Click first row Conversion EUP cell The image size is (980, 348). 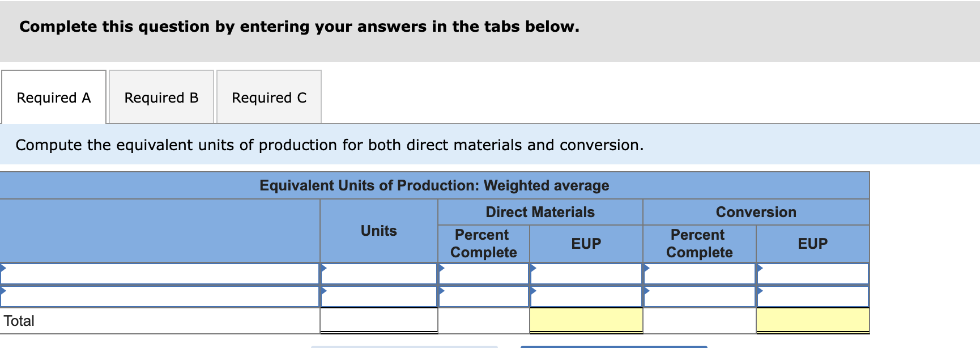[x=813, y=274]
